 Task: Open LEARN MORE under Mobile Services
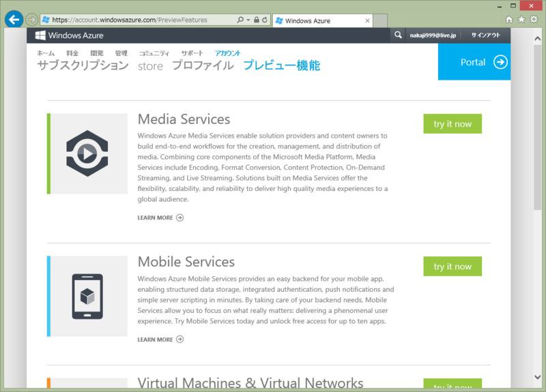(160, 340)
